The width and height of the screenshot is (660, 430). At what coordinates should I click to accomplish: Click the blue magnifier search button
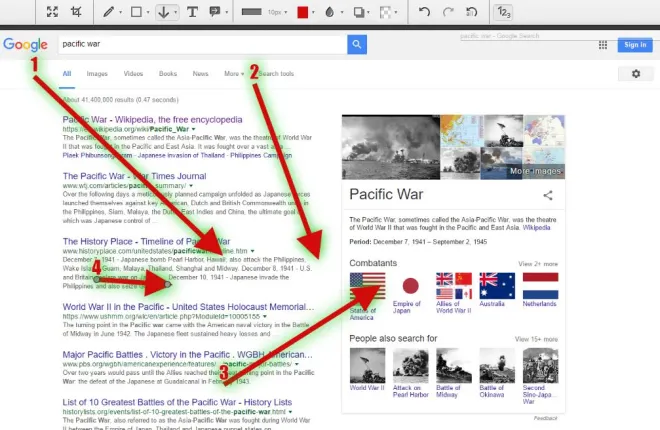pos(357,44)
